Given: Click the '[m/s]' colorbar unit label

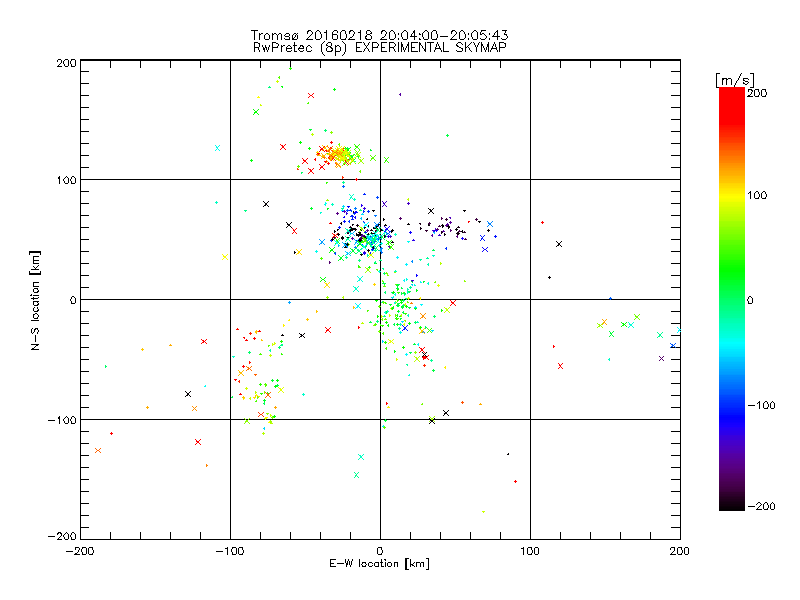Looking at the screenshot, I should click(x=735, y=80).
